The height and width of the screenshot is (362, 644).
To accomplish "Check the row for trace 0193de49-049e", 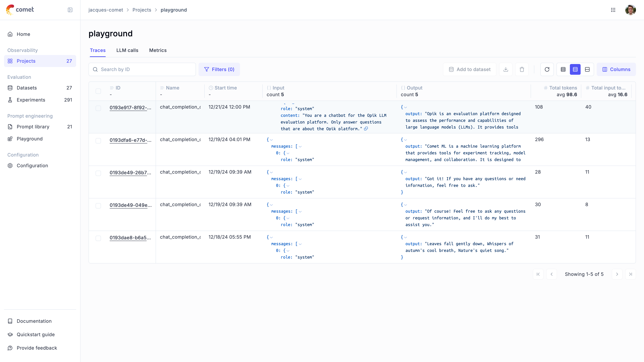I will coord(98,206).
